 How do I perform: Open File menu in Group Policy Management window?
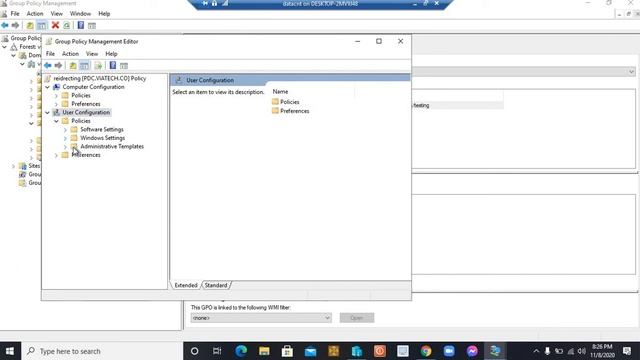[15, 13]
